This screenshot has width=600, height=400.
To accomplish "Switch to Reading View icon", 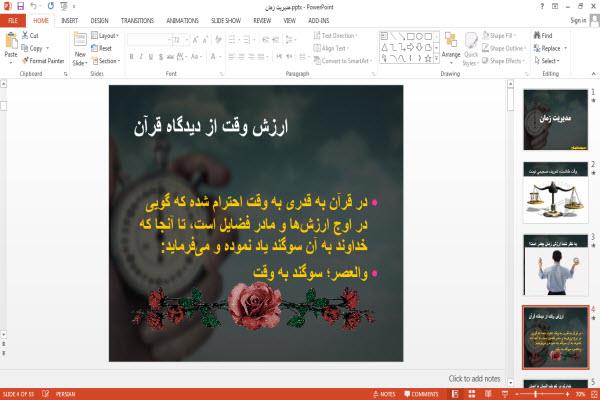I will coord(488,394).
